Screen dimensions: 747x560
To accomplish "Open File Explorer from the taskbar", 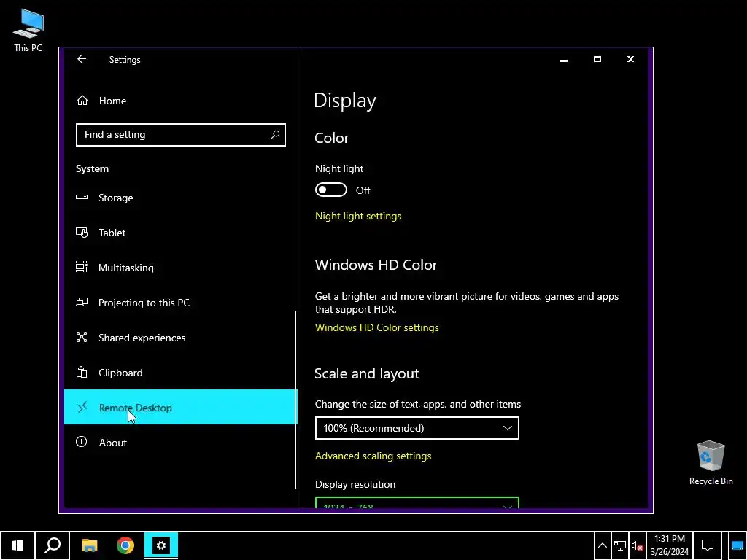I will pyautogui.click(x=89, y=545).
